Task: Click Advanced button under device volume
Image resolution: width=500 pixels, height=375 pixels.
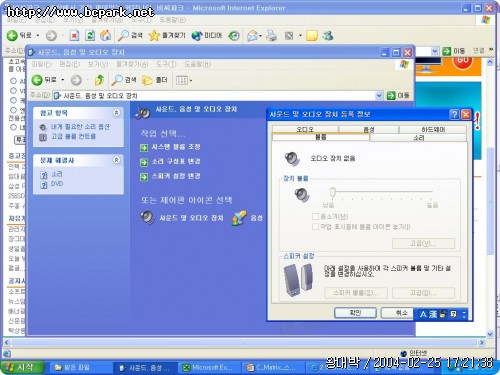Action: click(423, 243)
